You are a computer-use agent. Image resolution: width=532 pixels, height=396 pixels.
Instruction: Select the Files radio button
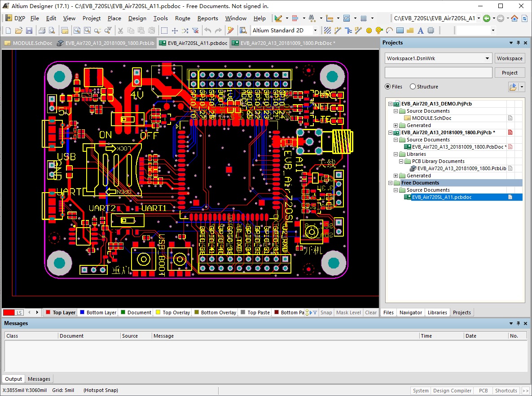point(388,87)
